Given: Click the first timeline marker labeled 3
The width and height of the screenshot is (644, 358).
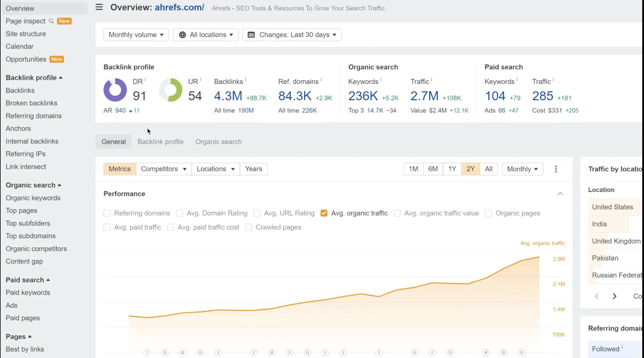Looking at the screenshot, I should pyautogui.click(x=147, y=352).
